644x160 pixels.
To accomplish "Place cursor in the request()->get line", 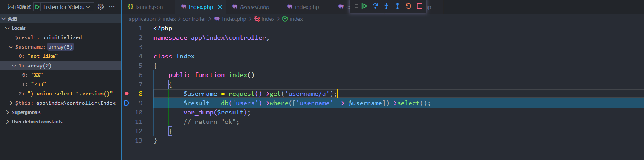I will 260,94.
